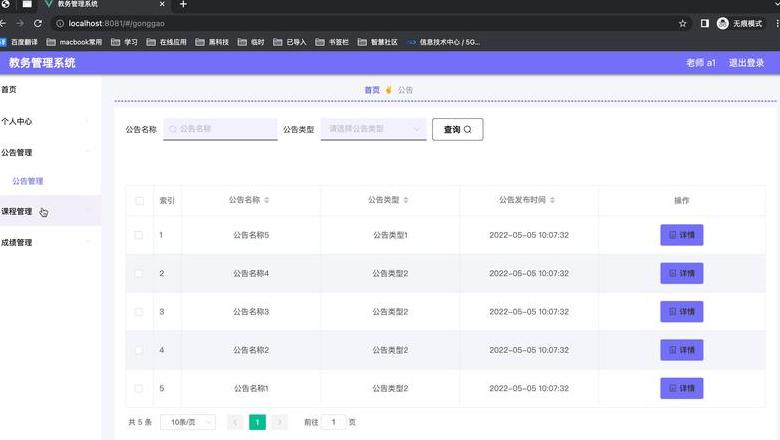780x440 pixels.
Task: Tick the checkbox for 公告名称4 row
Action: [x=139, y=273]
